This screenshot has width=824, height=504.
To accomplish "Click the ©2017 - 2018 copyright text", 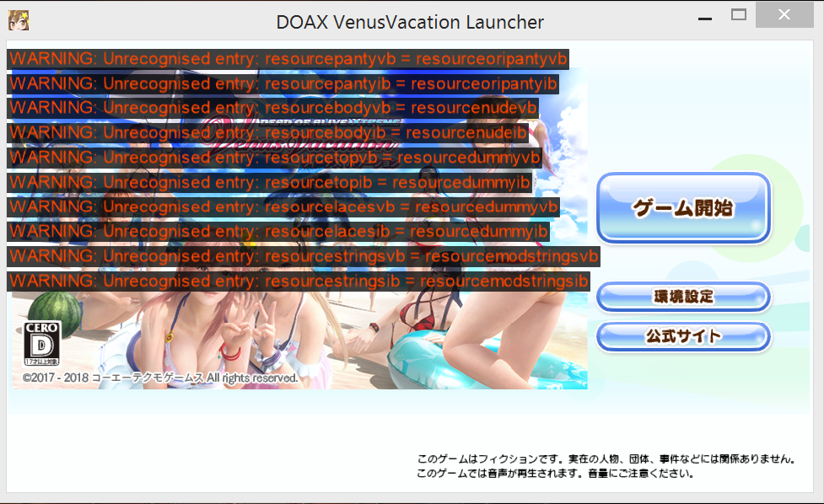I will [160, 378].
